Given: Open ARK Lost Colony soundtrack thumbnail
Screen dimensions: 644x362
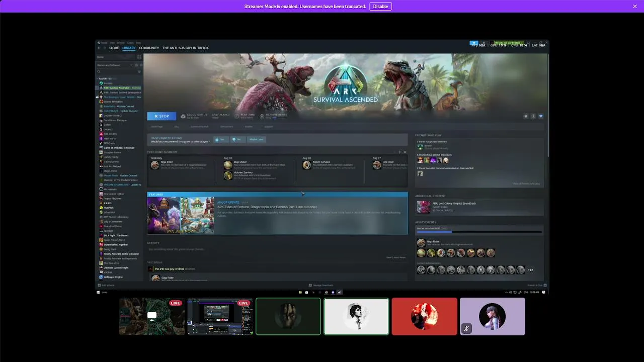Looking at the screenshot, I should click(x=424, y=207).
